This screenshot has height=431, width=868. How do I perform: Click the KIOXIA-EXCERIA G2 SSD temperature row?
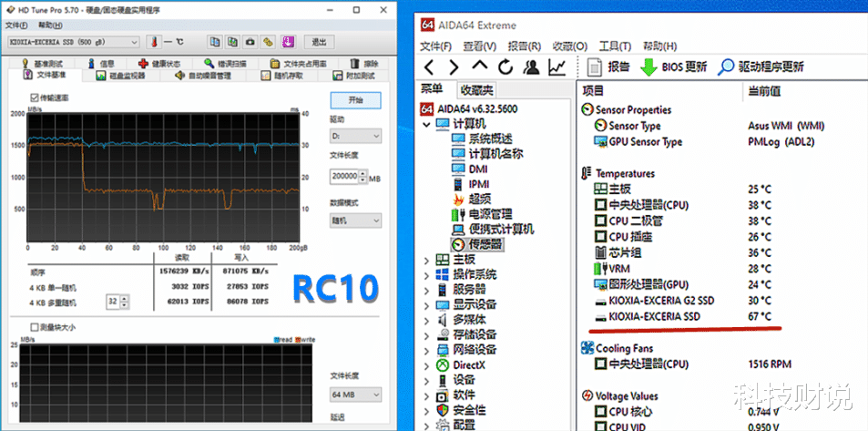[x=682, y=301]
